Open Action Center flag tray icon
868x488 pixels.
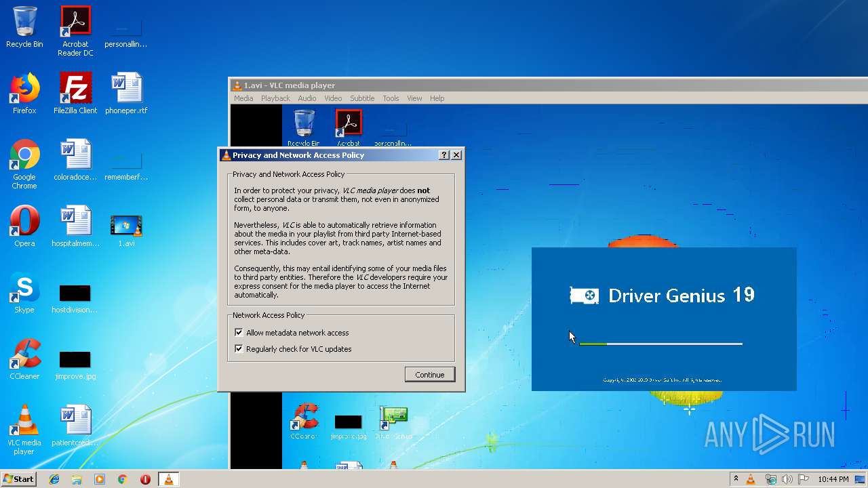(803, 479)
